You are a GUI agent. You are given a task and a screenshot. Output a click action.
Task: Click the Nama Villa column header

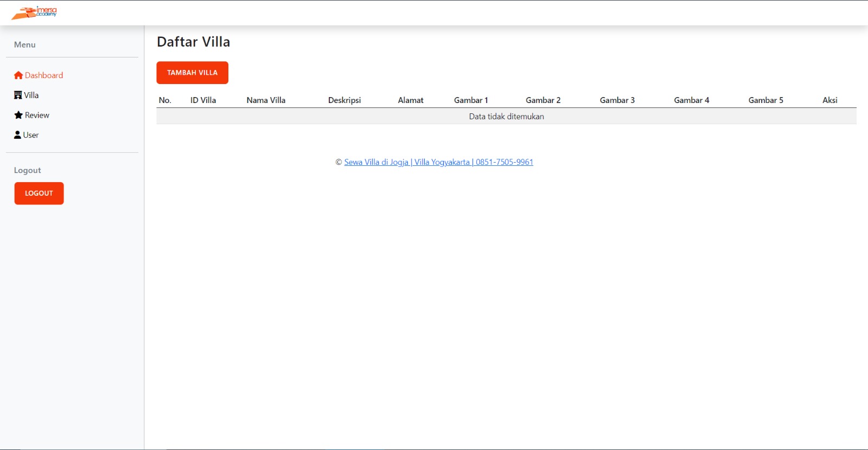(x=266, y=100)
